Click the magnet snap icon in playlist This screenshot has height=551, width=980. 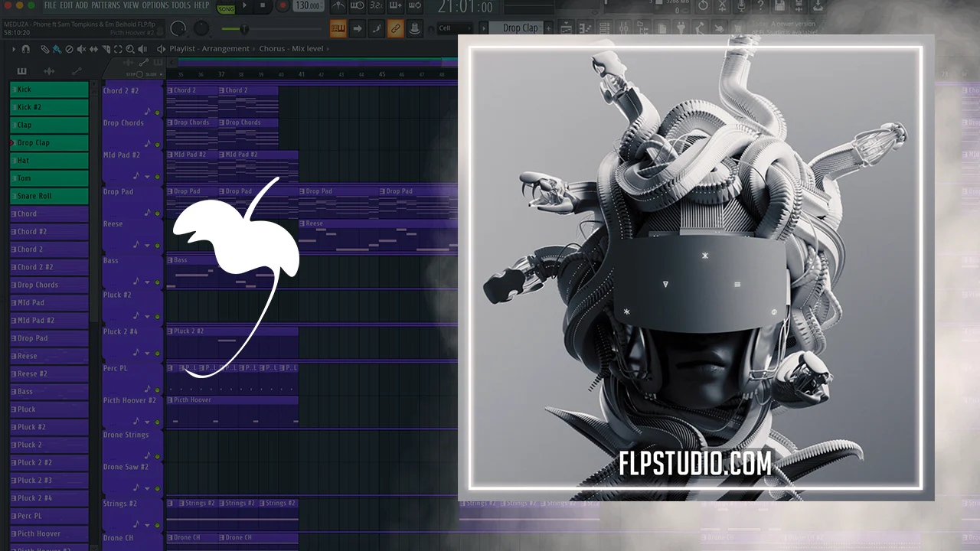pyautogui.click(x=26, y=49)
